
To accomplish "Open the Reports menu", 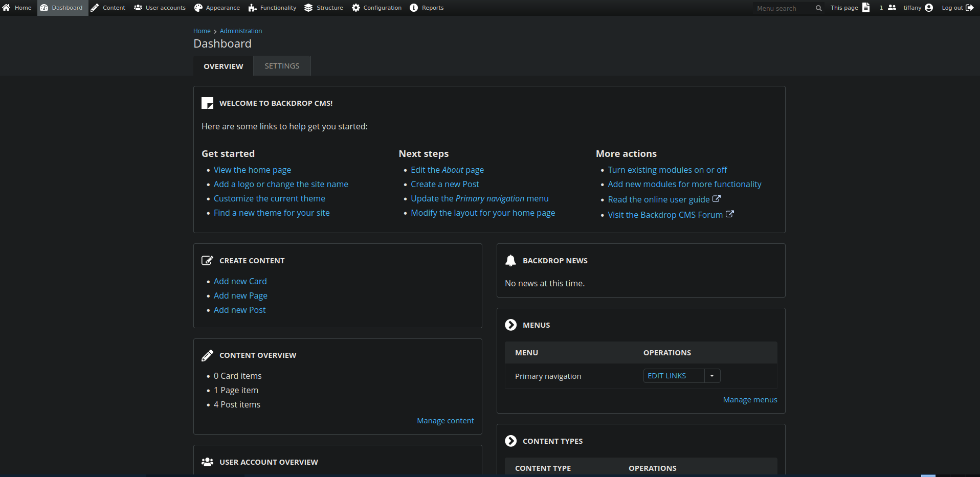I will [x=427, y=8].
